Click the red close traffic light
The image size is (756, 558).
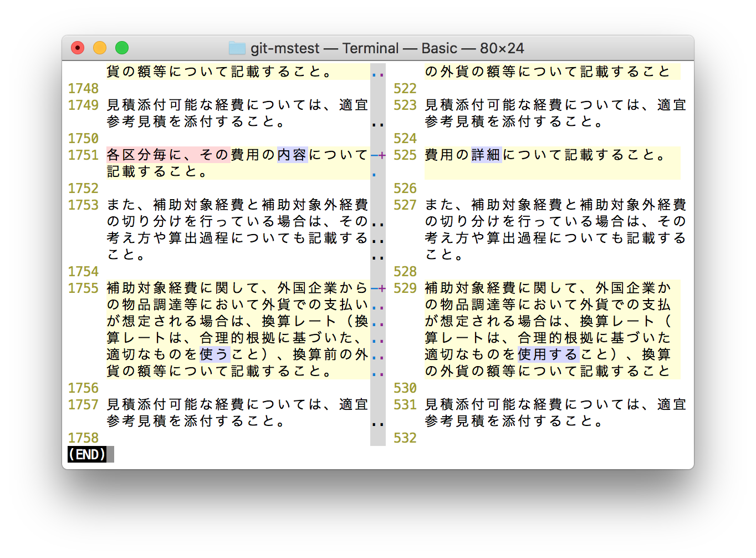(x=78, y=48)
